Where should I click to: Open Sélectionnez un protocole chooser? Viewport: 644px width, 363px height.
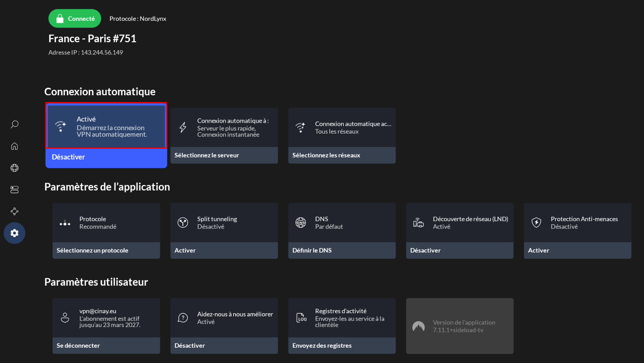[x=106, y=250]
